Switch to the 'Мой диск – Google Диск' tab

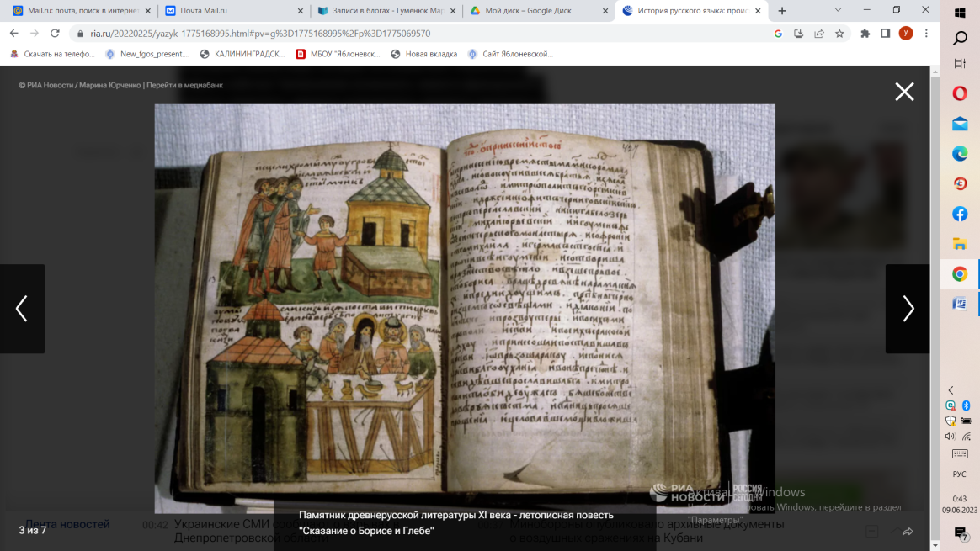pos(537,11)
